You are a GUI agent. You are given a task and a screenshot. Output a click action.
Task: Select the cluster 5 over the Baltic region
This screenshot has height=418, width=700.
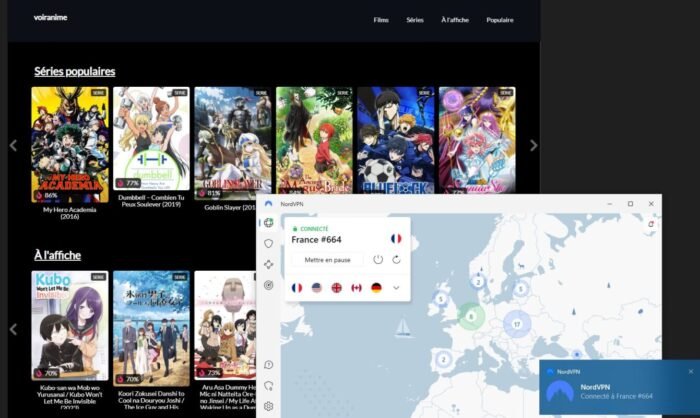pos(520,289)
